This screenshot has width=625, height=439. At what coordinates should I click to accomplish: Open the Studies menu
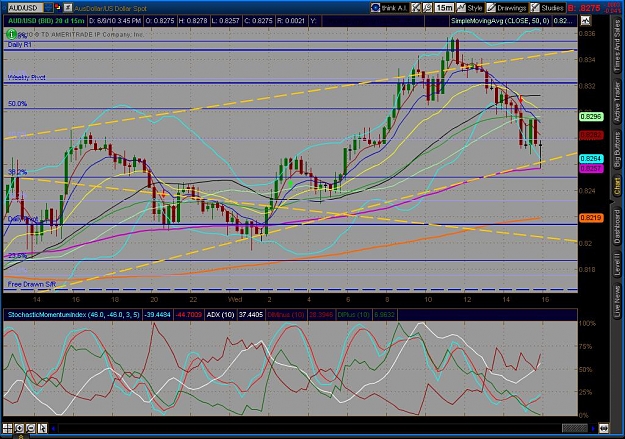(547, 8)
